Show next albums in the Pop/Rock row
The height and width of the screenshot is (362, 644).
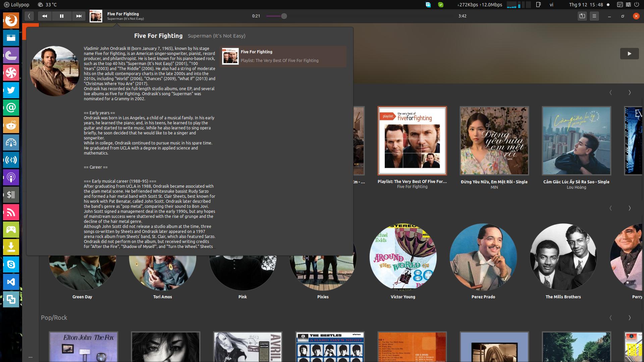point(630,318)
